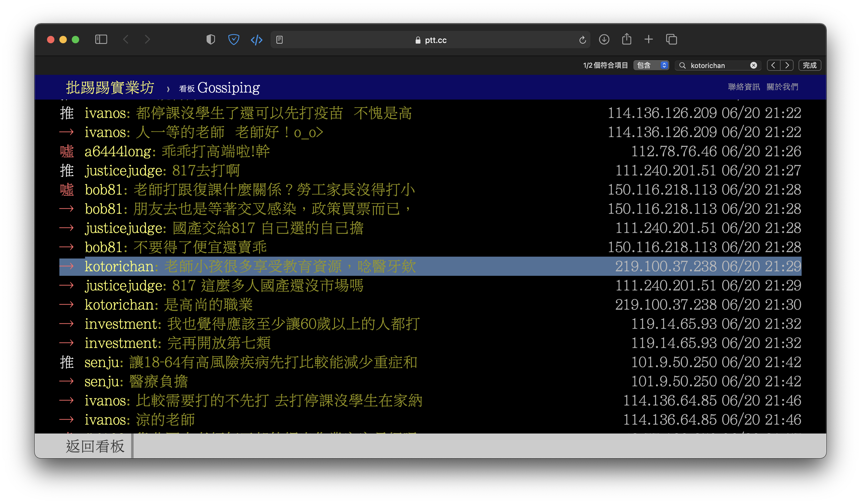The width and height of the screenshot is (861, 504).
Task: Go to next find match
Action: (x=787, y=65)
